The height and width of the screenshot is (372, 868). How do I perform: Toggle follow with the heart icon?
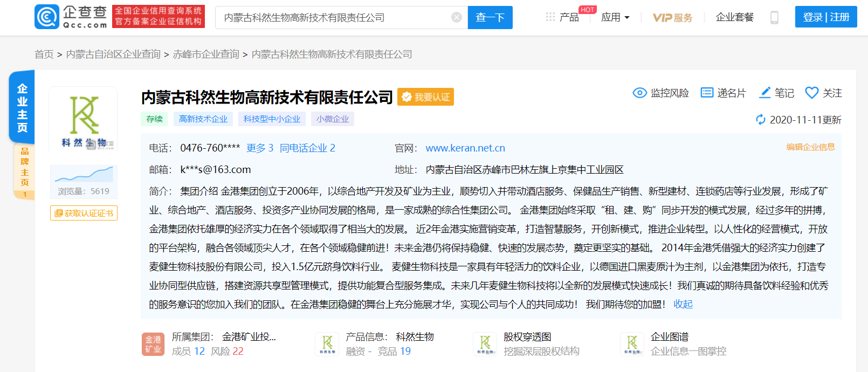[811, 93]
